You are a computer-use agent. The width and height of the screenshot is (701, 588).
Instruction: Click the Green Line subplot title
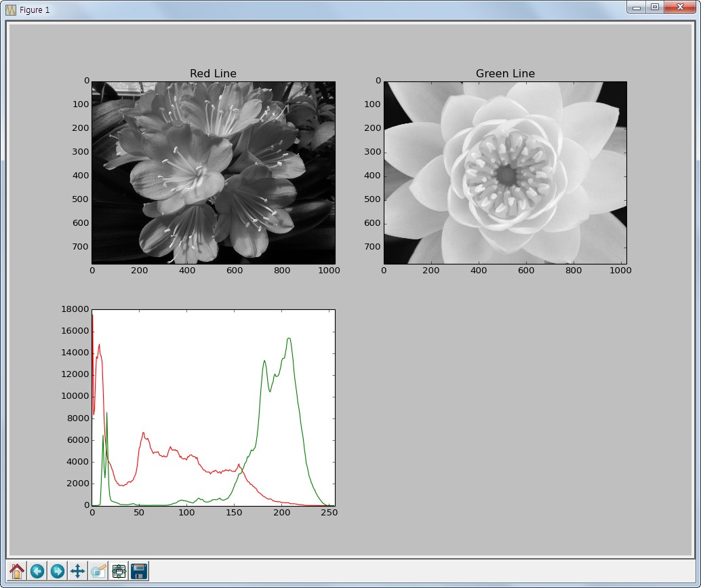[505, 73]
